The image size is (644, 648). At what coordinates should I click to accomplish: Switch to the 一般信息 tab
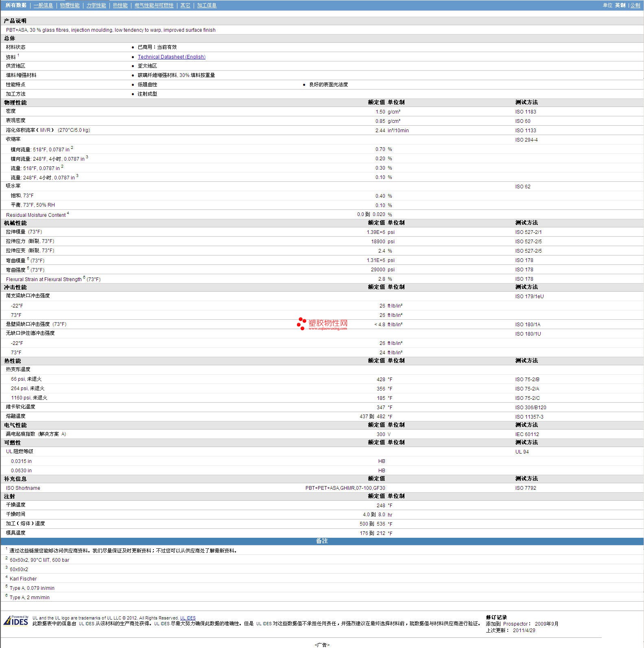[43, 5]
